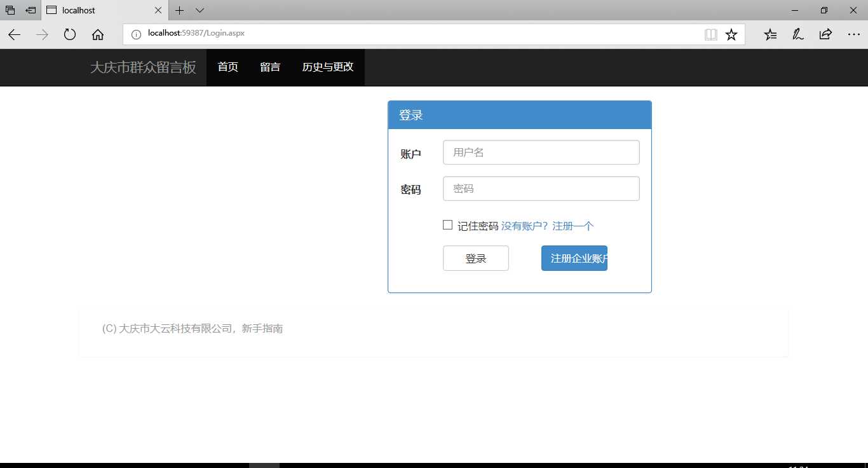Screen dimensions: 868x468
Task: Click the browser Back arrow
Action: click(15, 35)
